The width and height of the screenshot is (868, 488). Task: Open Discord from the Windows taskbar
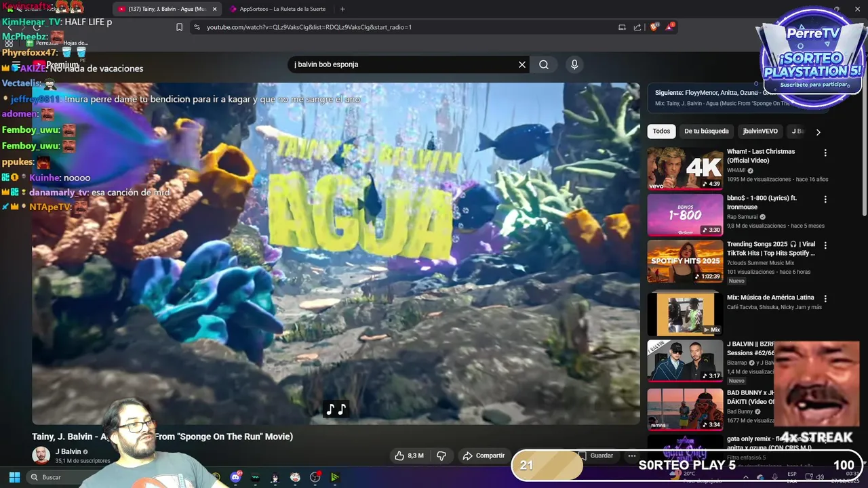pos(235,477)
